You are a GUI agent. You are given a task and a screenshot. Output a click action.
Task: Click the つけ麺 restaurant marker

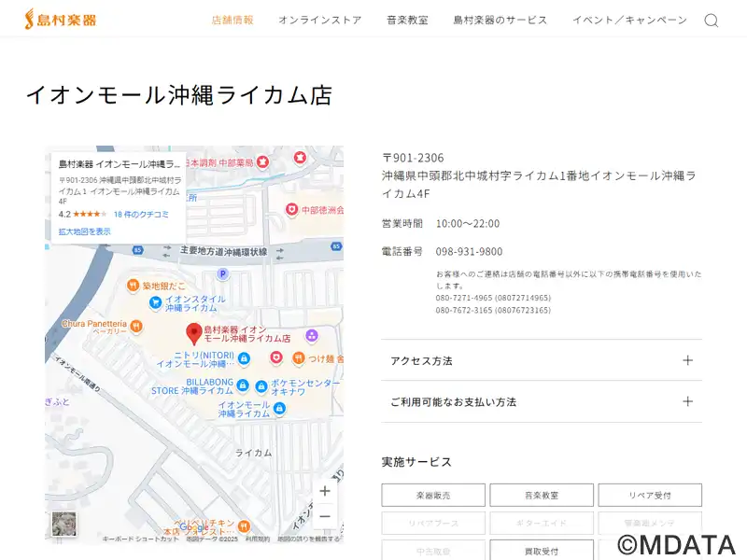pos(298,357)
